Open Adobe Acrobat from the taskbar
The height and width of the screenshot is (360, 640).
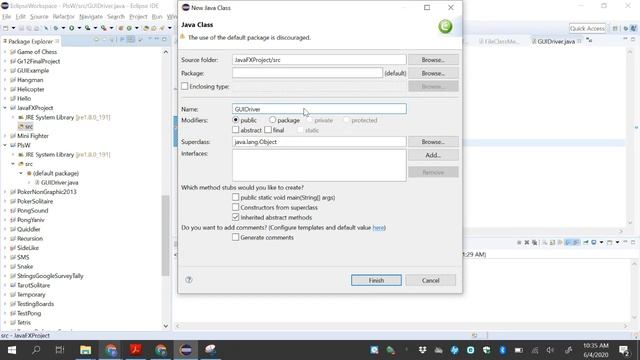coord(136,350)
